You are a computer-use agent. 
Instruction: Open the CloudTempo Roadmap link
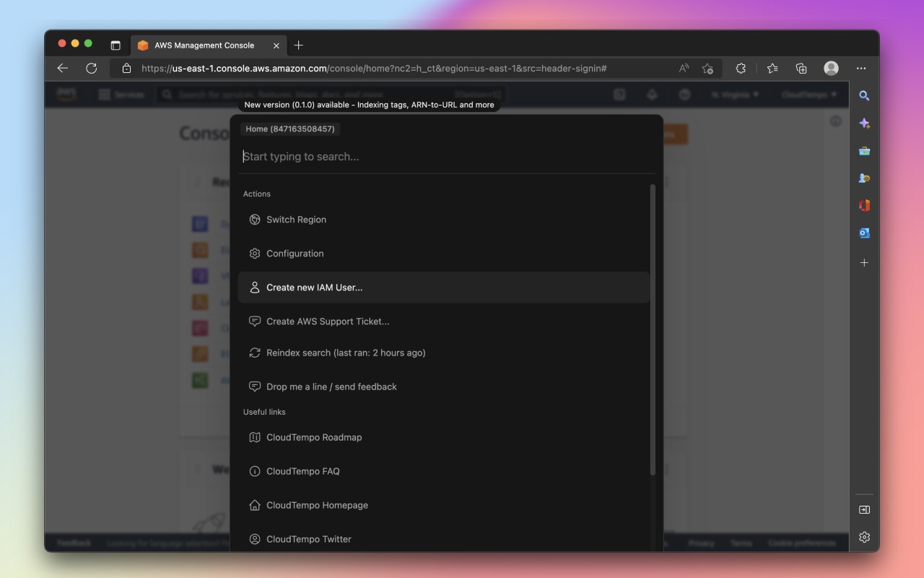point(444,437)
